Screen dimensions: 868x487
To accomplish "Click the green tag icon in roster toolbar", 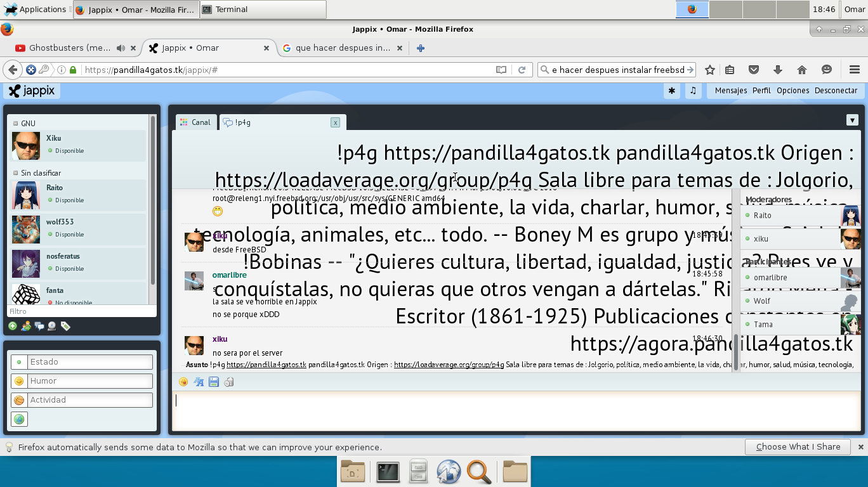I will [x=65, y=326].
